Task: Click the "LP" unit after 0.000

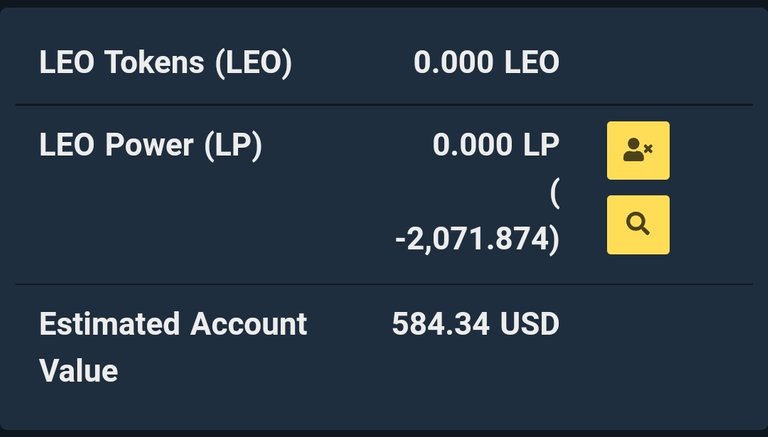Action: [540, 146]
